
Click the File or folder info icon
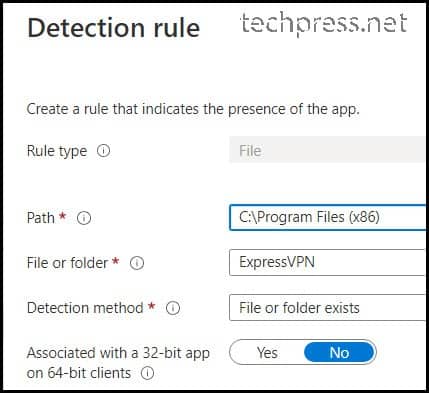[x=137, y=263]
